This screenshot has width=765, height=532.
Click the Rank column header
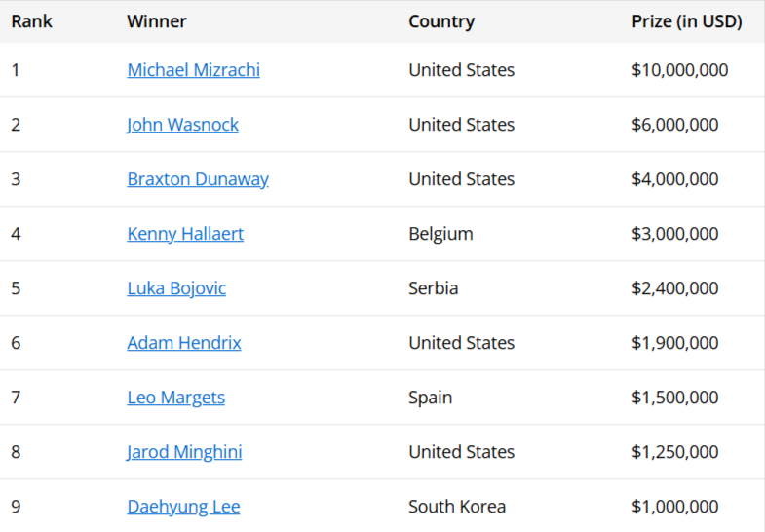(32, 21)
